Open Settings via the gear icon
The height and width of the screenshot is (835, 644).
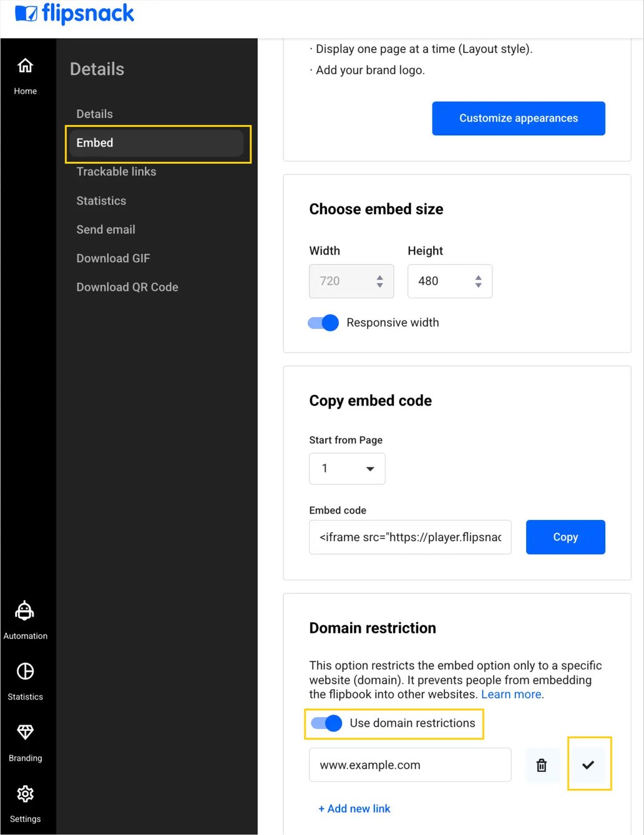point(25,793)
